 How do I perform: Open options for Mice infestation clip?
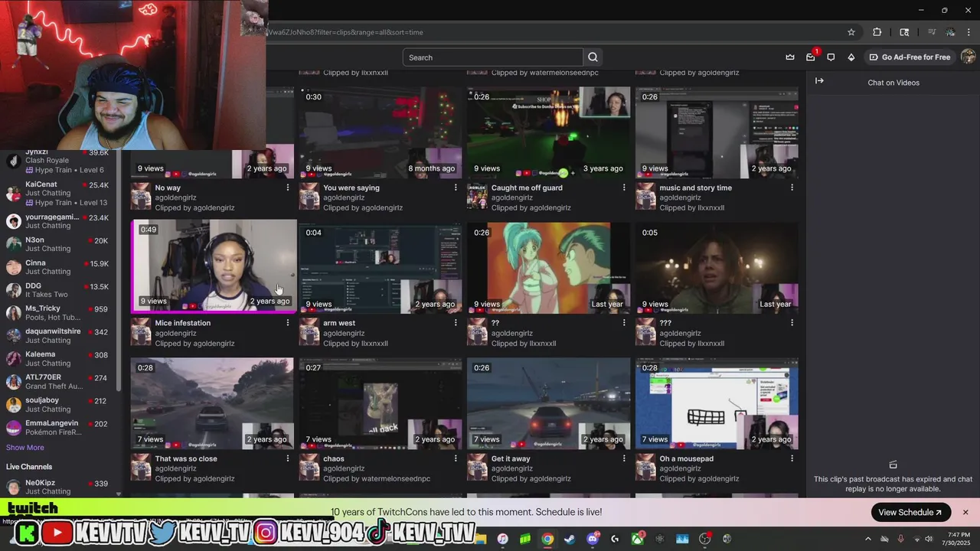(x=288, y=323)
